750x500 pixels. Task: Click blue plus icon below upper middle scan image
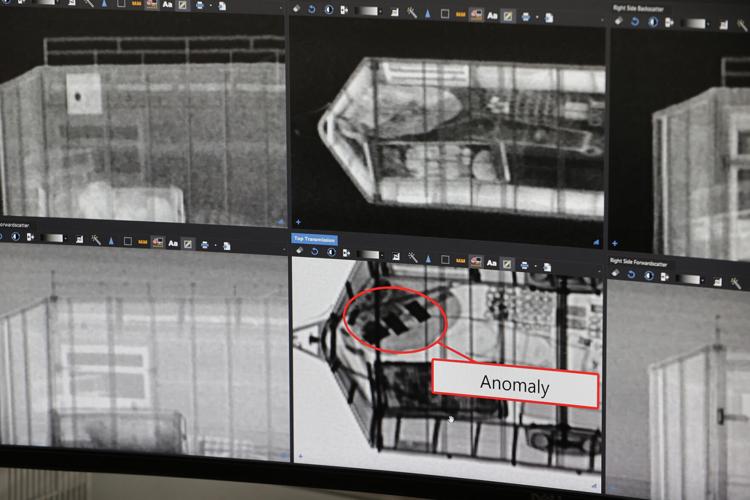click(298, 222)
